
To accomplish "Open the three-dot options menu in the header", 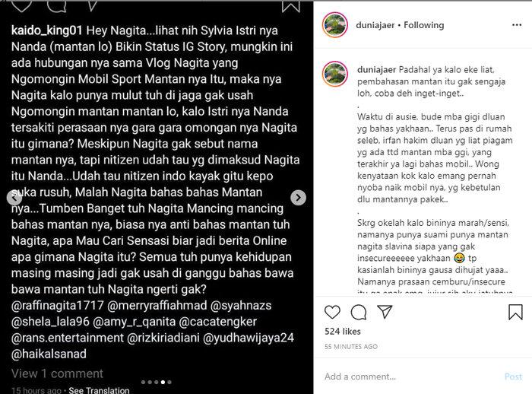I will (x=517, y=25).
